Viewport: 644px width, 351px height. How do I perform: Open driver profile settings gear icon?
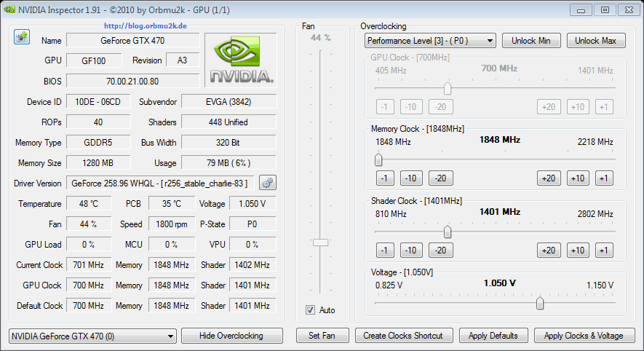coord(267,183)
